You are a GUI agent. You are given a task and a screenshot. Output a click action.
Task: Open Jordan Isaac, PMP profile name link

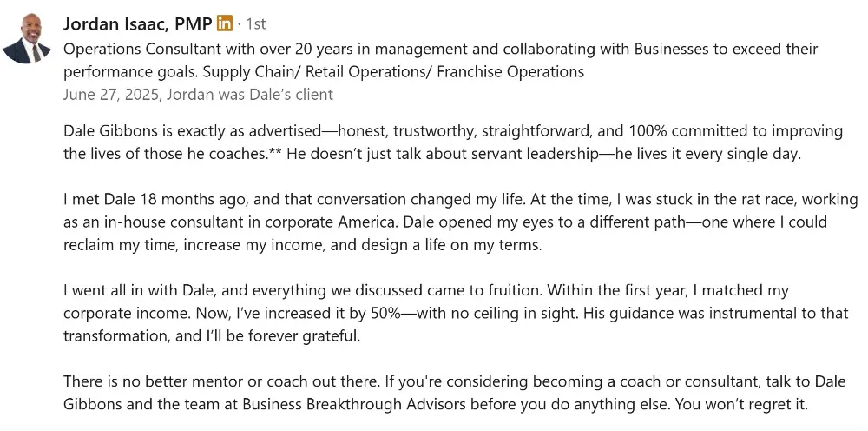(x=137, y=24)
